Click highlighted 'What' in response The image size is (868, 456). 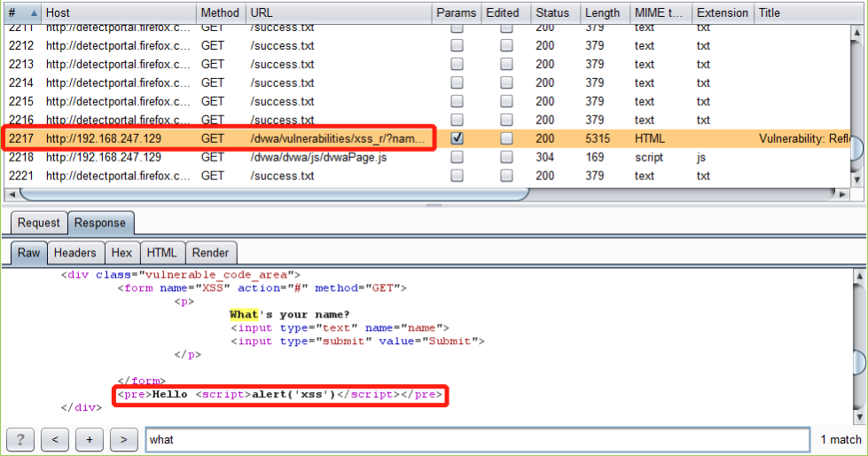[x=244, y=315]
